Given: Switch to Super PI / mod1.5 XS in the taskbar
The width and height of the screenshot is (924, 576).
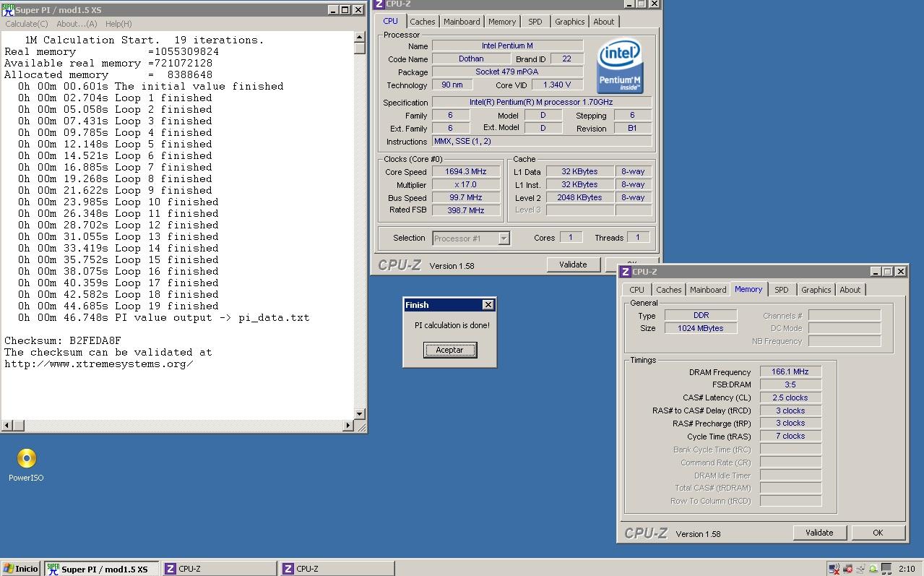Looking at the screenshot, I should click(x=101, y=569).
